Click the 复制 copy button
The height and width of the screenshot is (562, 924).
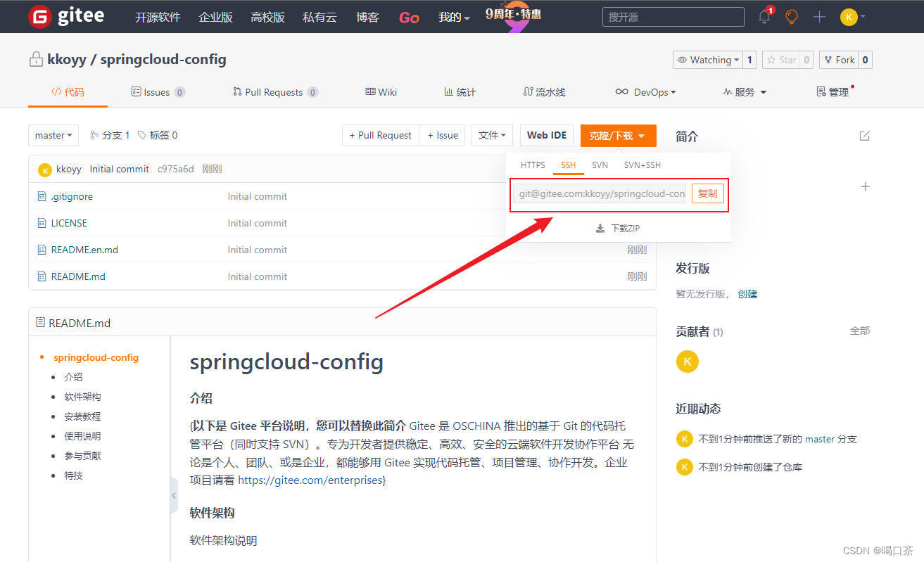(x=708, y=193)
